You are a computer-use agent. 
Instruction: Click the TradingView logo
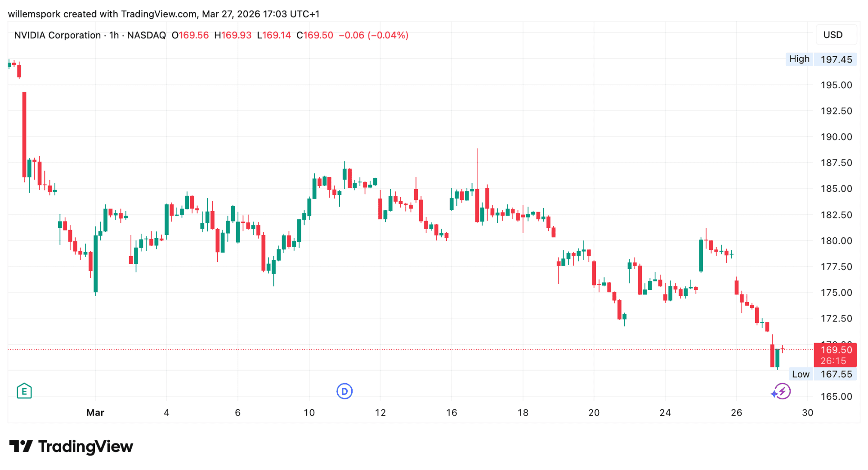tap(71, 447)
